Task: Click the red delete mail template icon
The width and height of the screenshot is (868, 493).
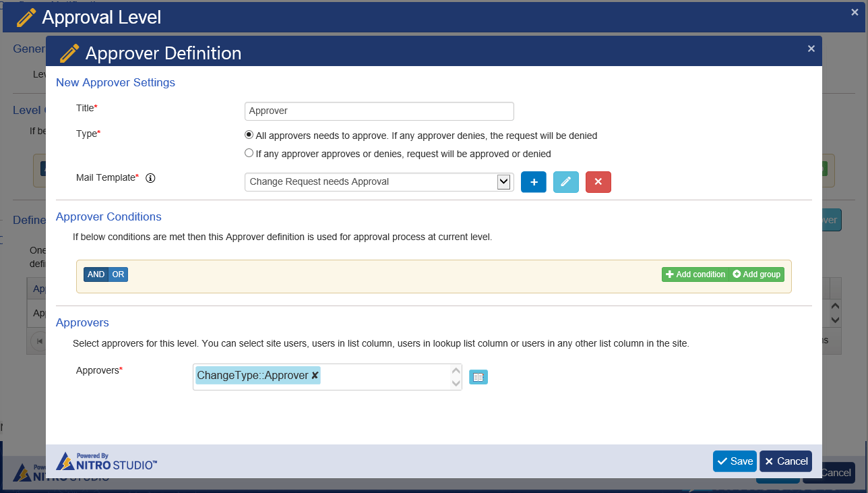Action: click(598, 182)
